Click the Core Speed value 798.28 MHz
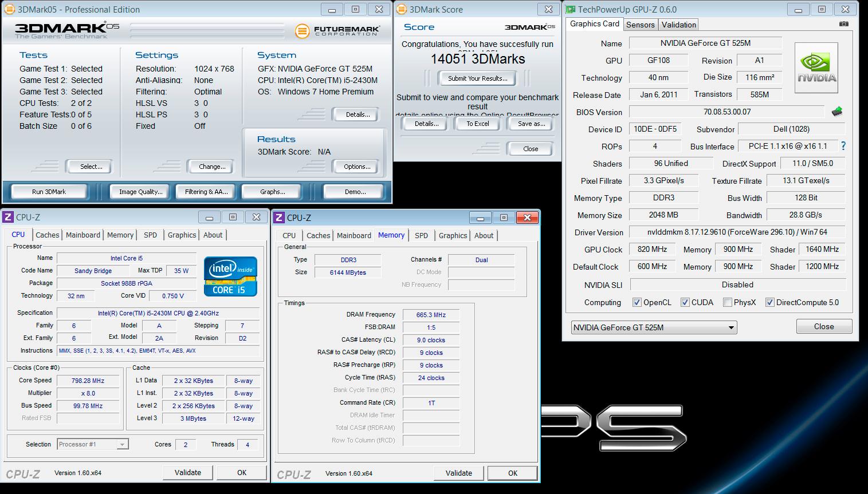The height and width of the screenshot is (494, 868). 88,381
